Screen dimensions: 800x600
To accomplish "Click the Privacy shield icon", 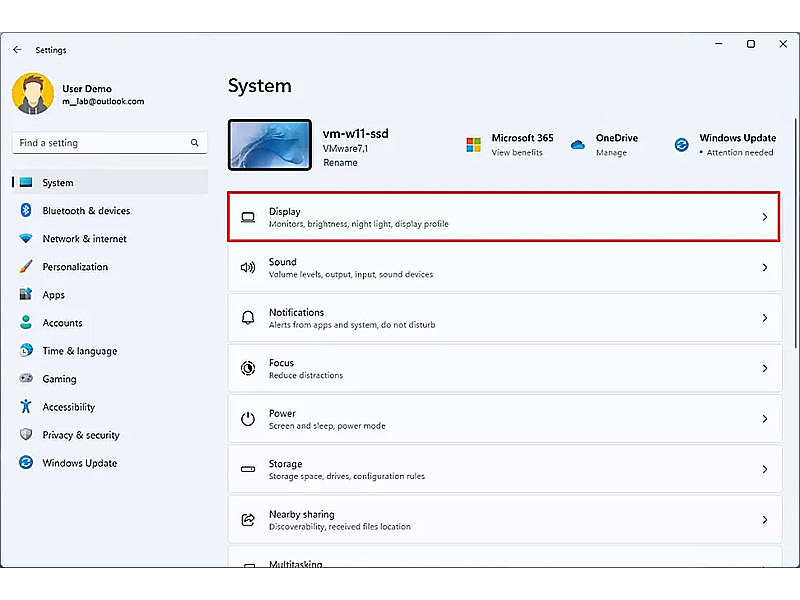I will click(26, 435).
